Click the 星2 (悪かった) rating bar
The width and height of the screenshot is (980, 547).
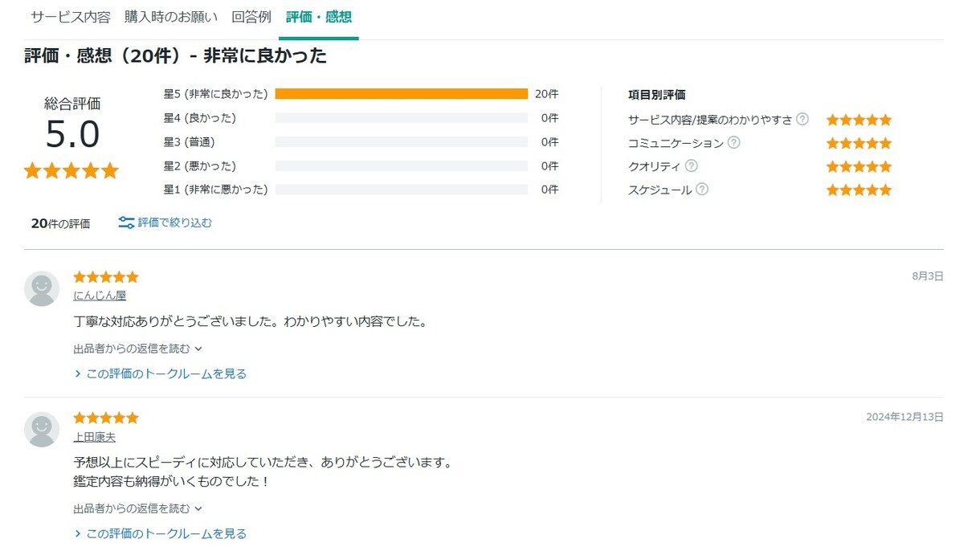pos(402,166)
